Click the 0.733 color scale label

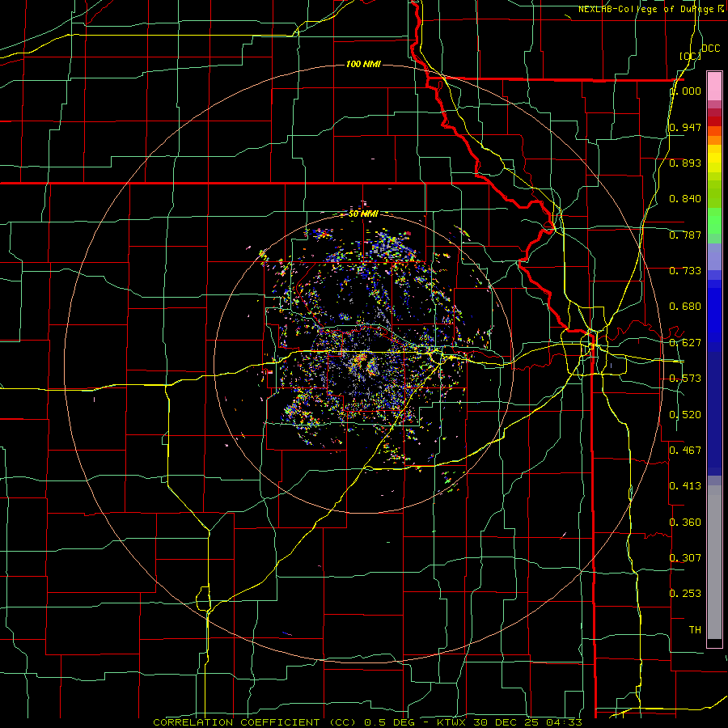(685, 271)
